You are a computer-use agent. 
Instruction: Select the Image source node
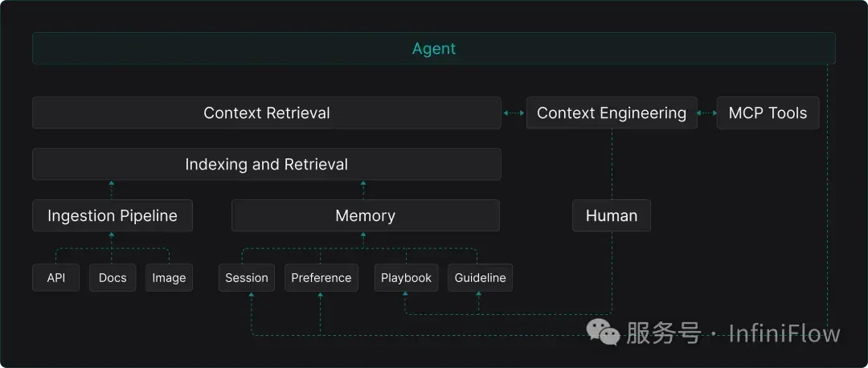(x=169, y=278)
